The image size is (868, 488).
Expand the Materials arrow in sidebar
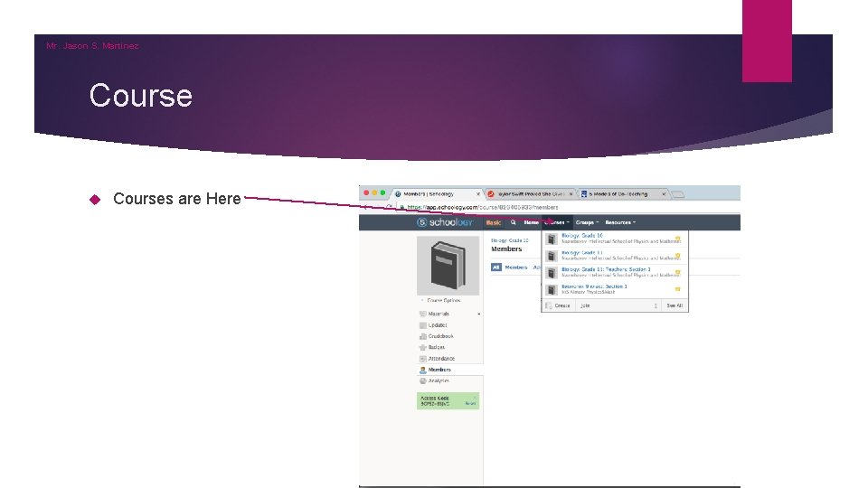pos(479,314)
